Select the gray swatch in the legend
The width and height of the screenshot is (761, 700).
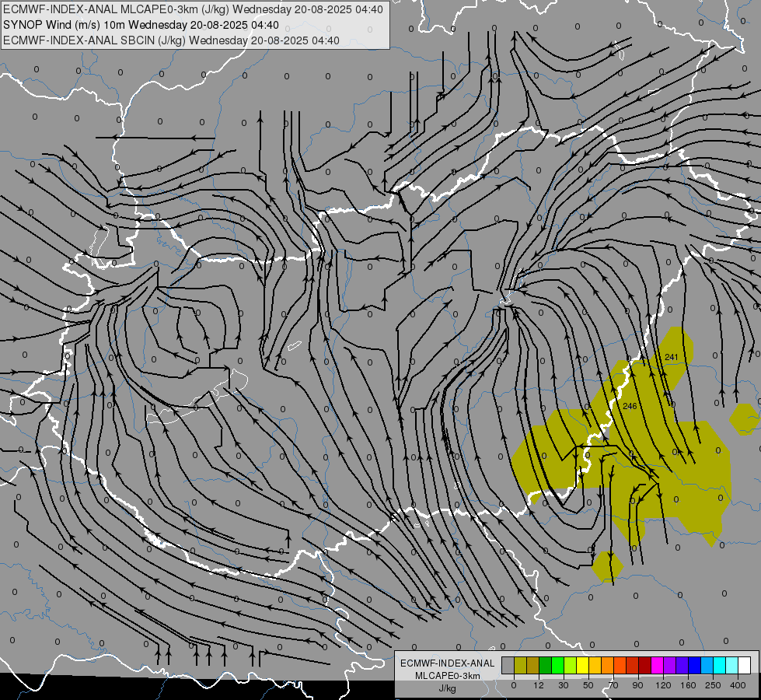point(508,665)
